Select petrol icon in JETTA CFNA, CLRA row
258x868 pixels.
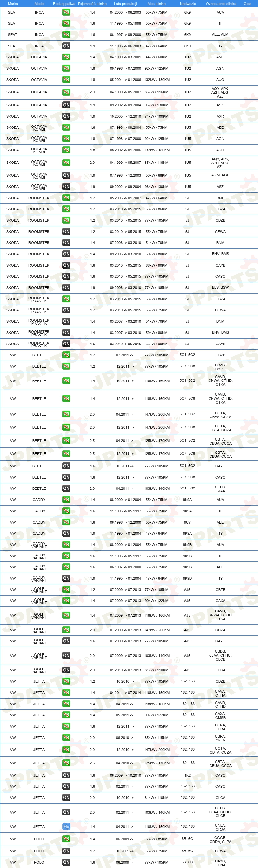coord(66,726)
